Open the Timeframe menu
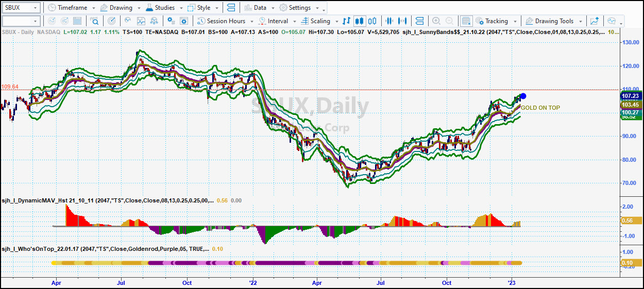The image size is (644, 289). tap(67, 8)
